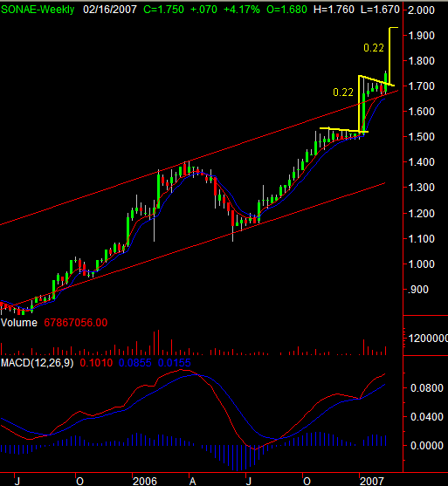Click the 1.000 price axis label

pos(421,264)
